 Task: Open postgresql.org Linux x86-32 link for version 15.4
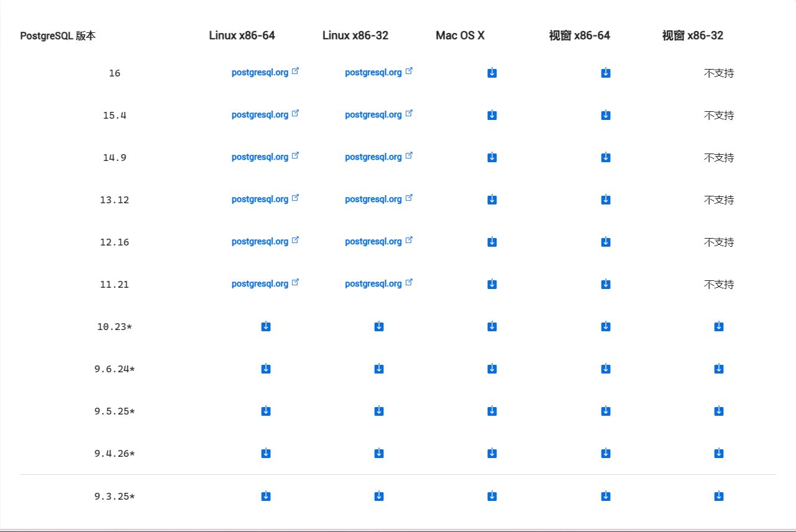[379, 114]
